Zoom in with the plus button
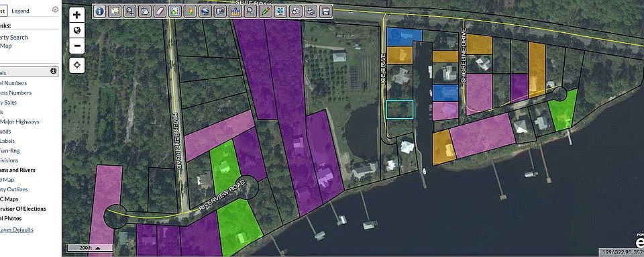The image size is (644, 257). (77, 15)
